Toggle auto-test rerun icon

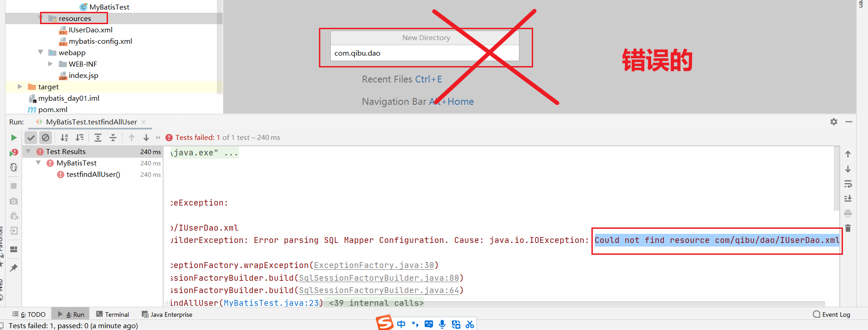14,168
